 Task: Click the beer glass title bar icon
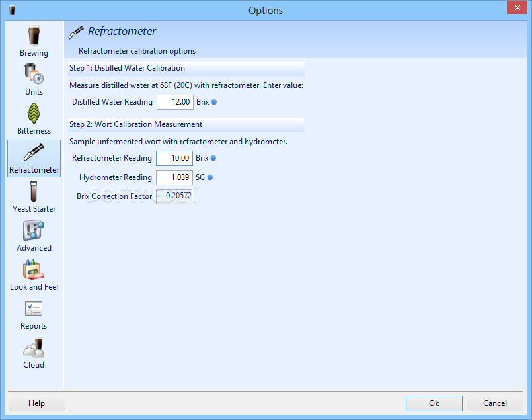pyautogui.click(x=12, y=10)
